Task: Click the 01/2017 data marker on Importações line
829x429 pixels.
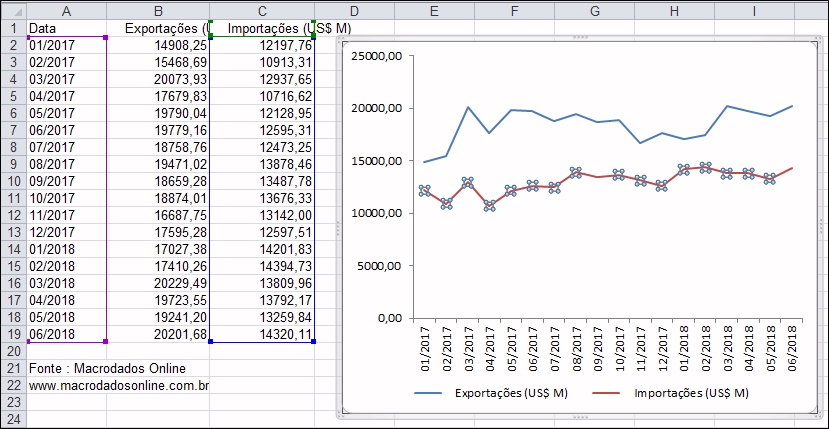Action: [425, 191]
